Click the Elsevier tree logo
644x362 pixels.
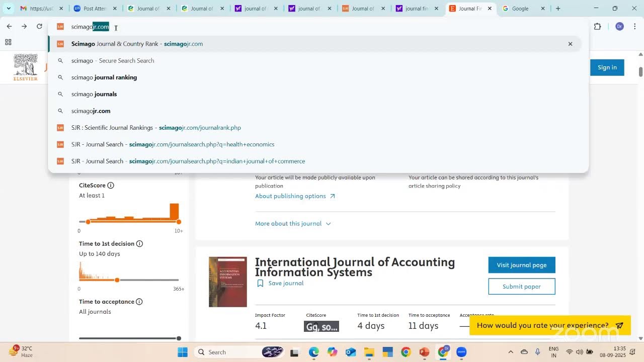(26, 67)
